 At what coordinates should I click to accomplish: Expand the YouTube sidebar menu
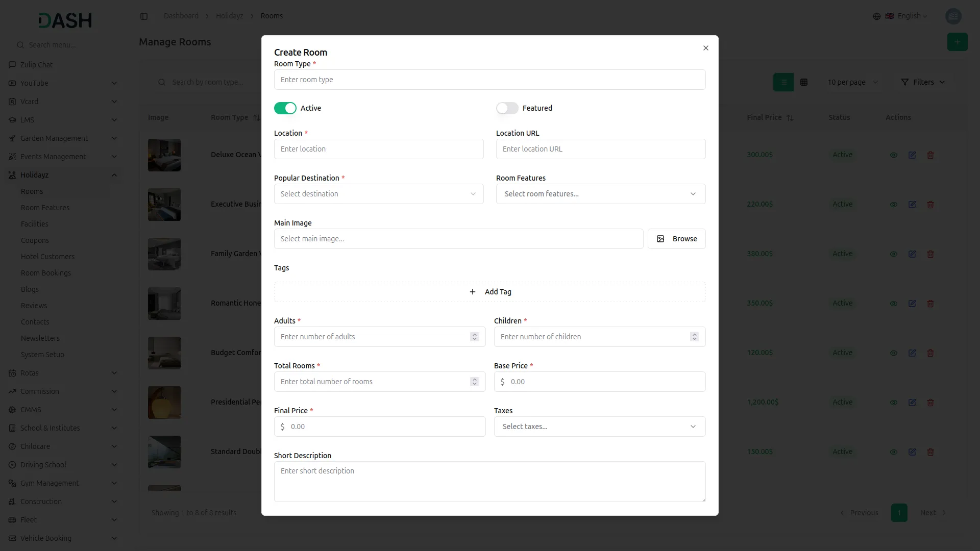(x=63, y=83)
